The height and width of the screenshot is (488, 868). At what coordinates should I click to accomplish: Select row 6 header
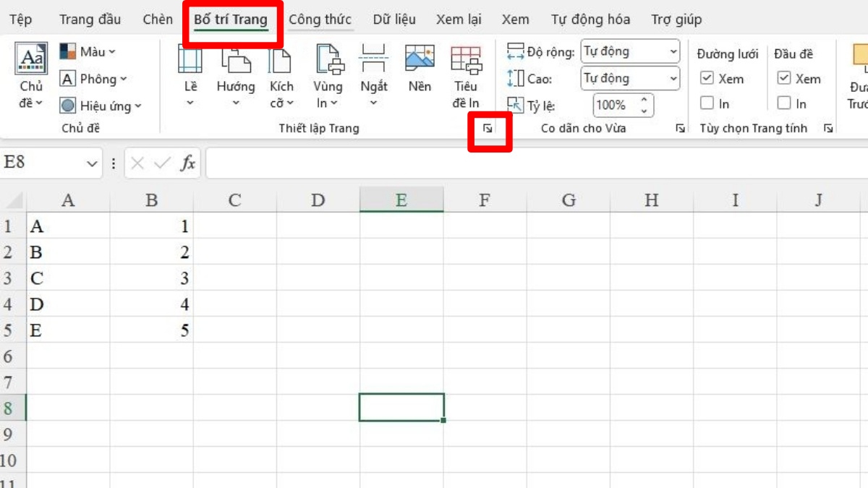(x=13, y=356)
